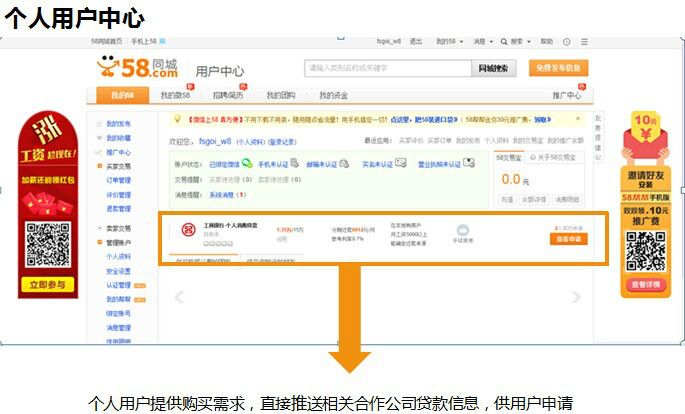The height and width of the screenshot is (414, 685).
Task: Focus the keyword search input field
Action: (x=388, y=68)
